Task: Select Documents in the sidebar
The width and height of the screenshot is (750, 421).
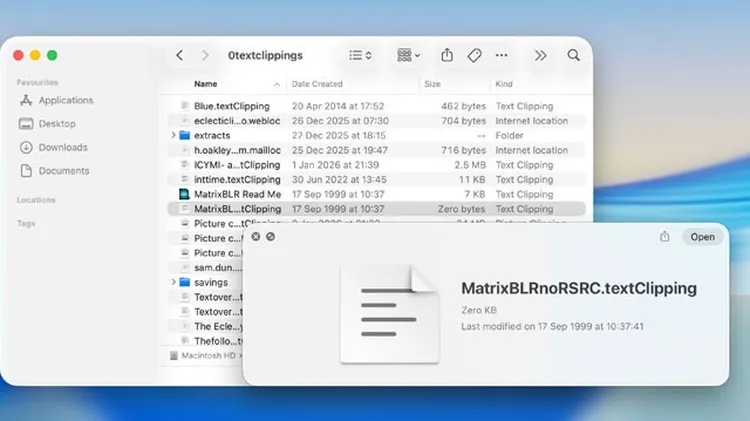Action: coord(63,171)
